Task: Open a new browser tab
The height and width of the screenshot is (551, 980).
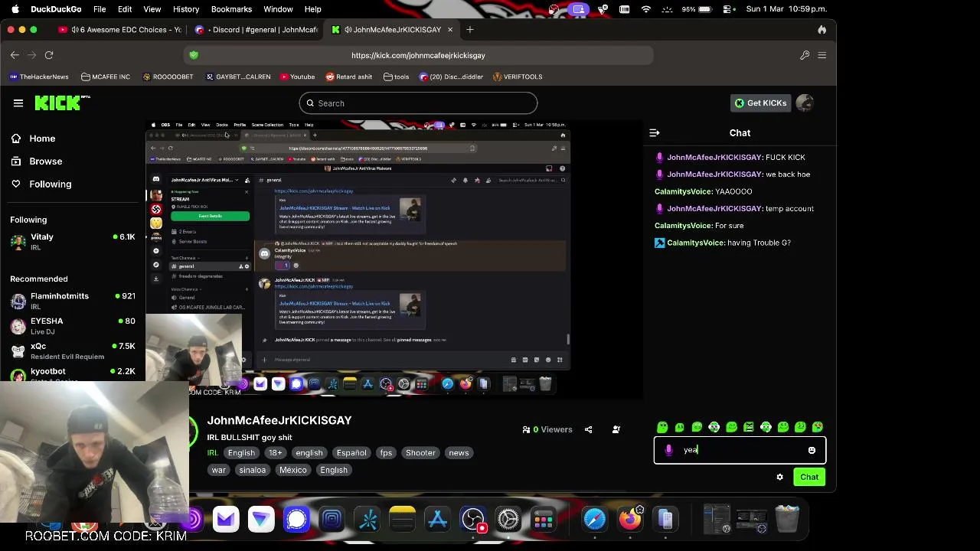Action: pos(470,30)
